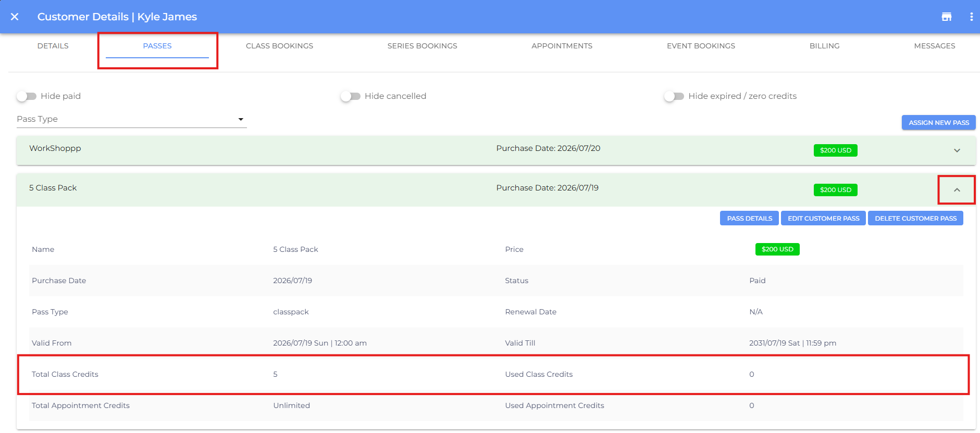Click Delete Customer Pass button
The image size is (980, 433).
point(915,219)
